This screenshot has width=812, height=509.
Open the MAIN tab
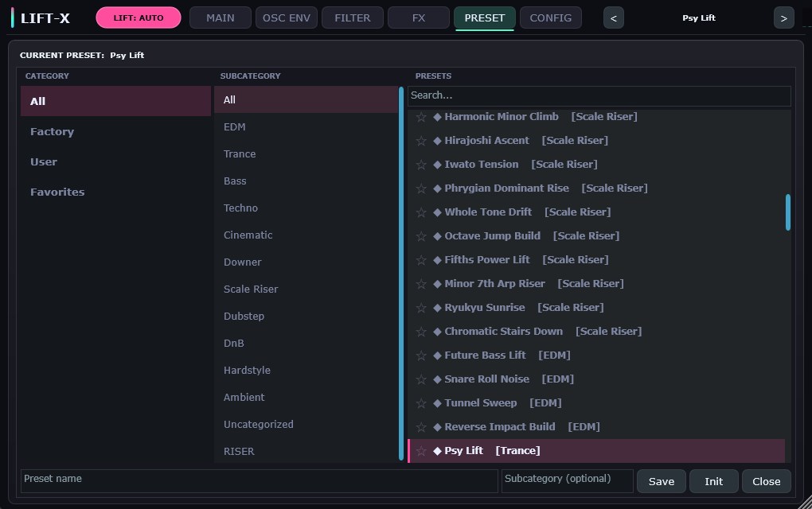pos(220,17)
